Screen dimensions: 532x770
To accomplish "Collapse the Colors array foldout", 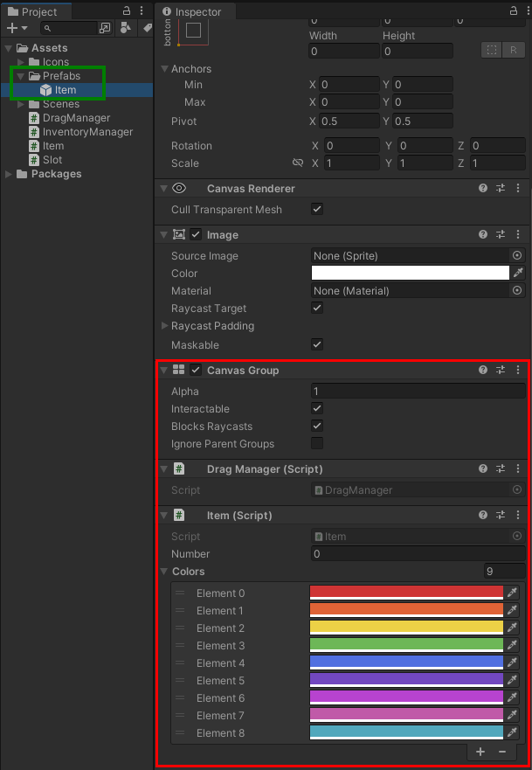I will pos(165,572).
